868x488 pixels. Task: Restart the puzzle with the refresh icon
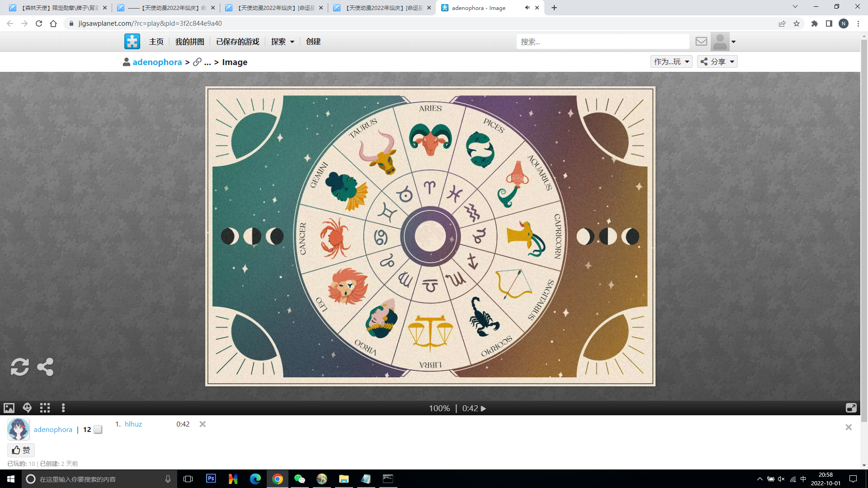tap(20, 367)
